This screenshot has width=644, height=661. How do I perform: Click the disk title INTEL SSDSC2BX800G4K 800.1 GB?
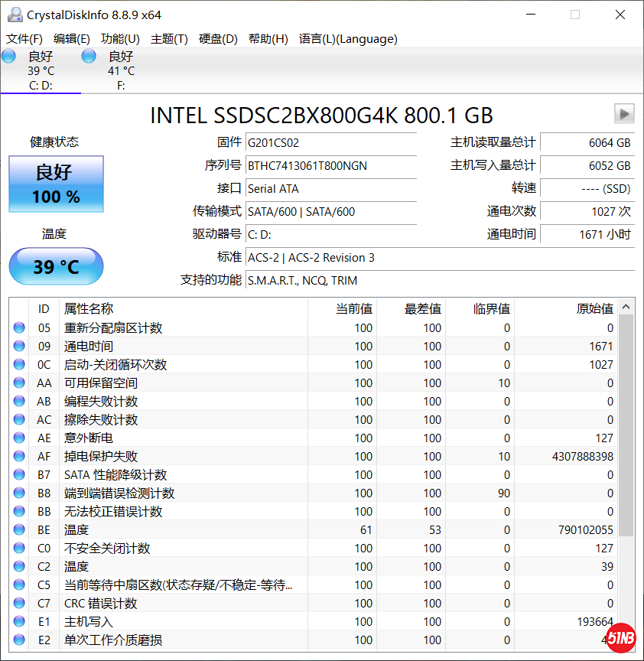pyautogui.click(x=321, y=115)
